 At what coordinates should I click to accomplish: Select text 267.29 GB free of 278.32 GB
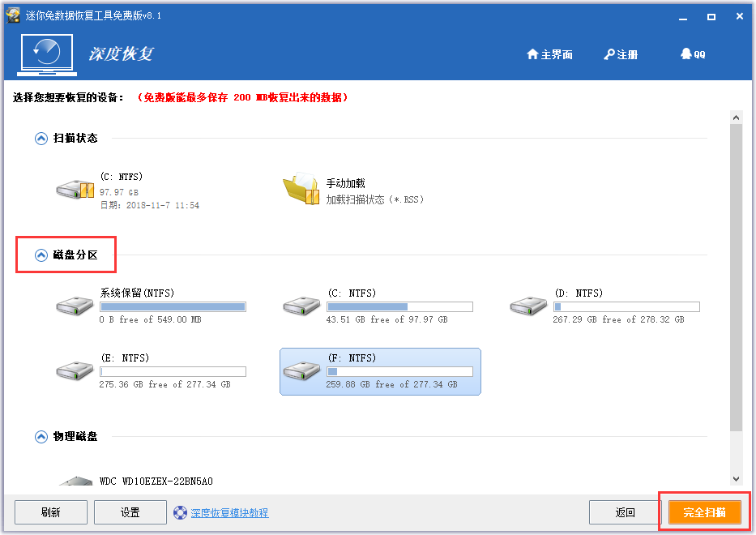pos(618,319)
